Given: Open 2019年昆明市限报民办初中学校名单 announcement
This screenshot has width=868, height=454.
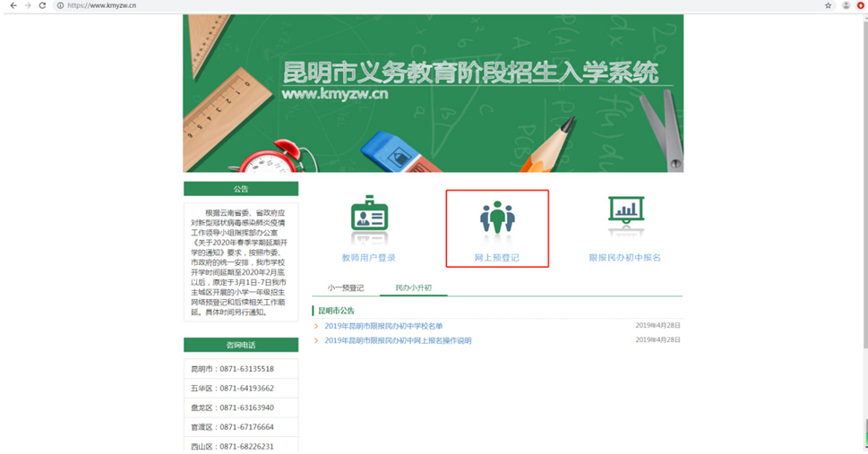Looking at the screenshot, I should (x=383, y=326).
